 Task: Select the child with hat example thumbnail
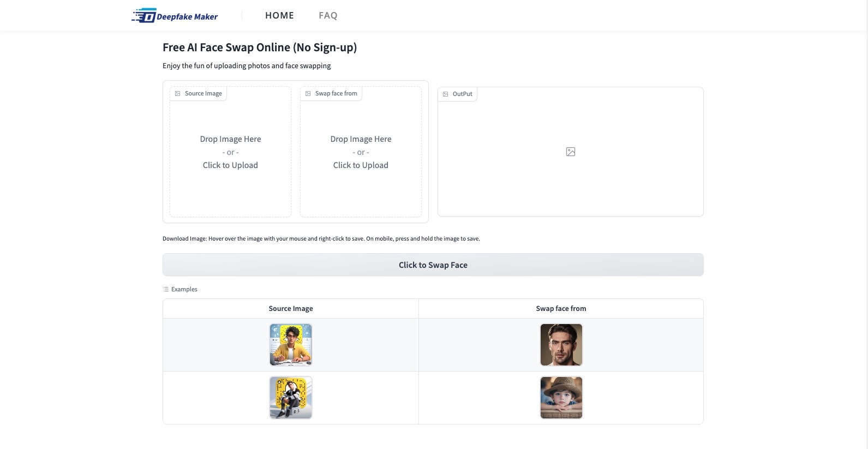(561, 398)
